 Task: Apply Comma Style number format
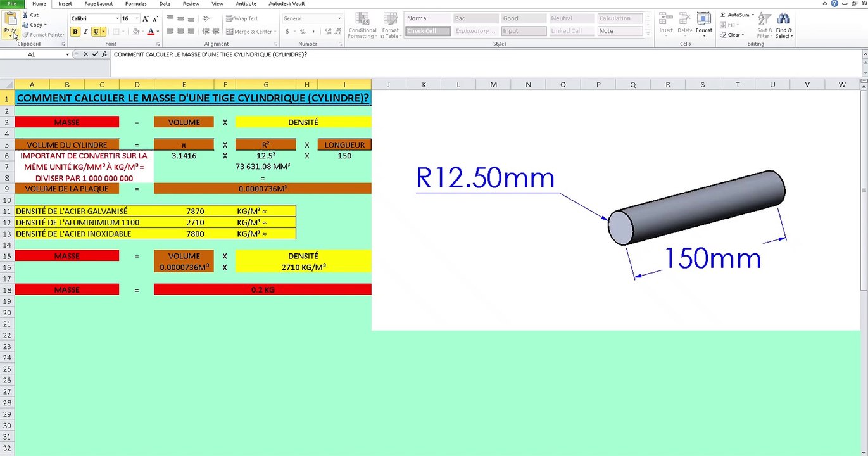point(313,32)
